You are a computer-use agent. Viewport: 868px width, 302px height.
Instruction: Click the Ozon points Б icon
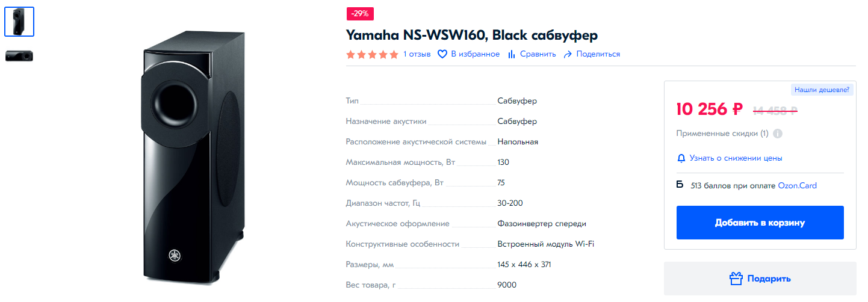coord(680,185)
